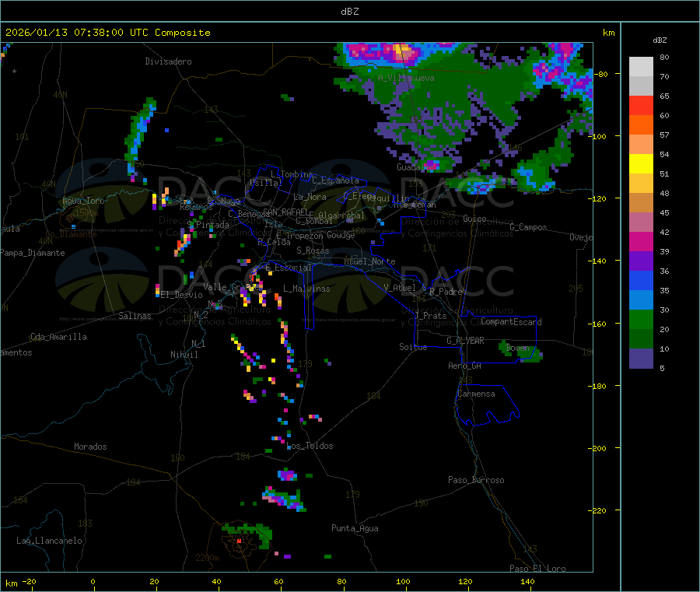Click the SAN_RAFAEL city label
The width and height of the screenshot is (700, 592).
point(285,212)
